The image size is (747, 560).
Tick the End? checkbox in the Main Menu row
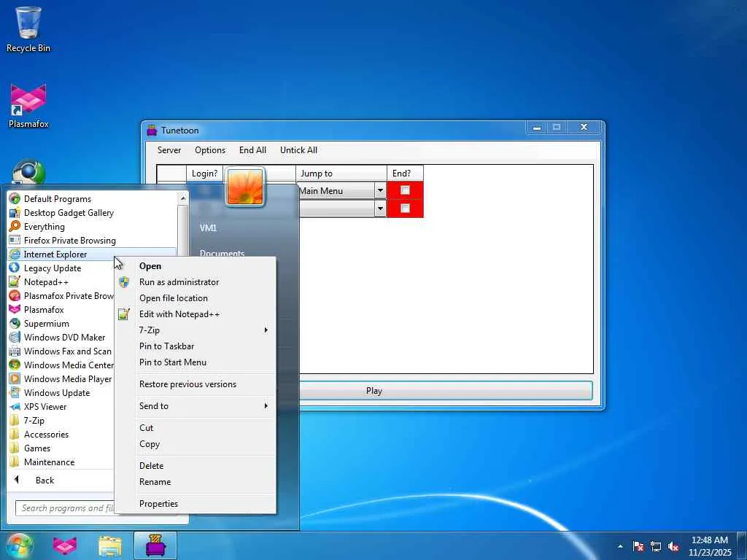click(405, 190)
